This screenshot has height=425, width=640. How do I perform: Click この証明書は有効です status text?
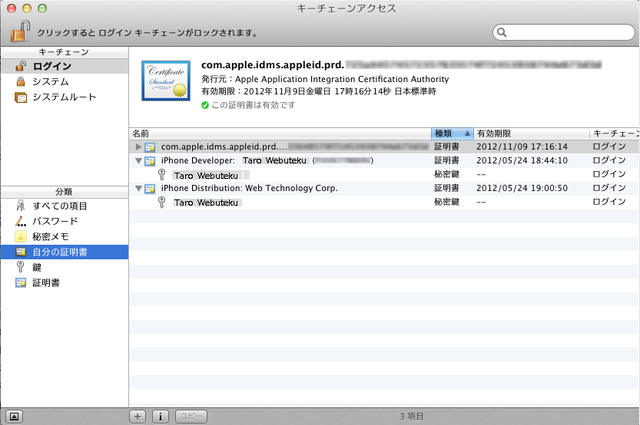pyautogui.click(x=253, y=105)
